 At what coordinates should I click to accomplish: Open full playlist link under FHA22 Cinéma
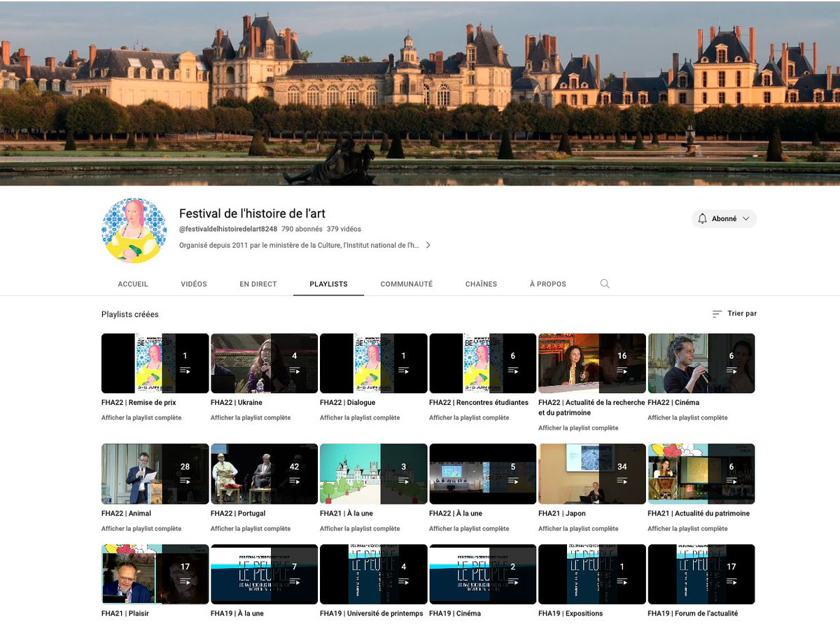[x=687, y=418]
